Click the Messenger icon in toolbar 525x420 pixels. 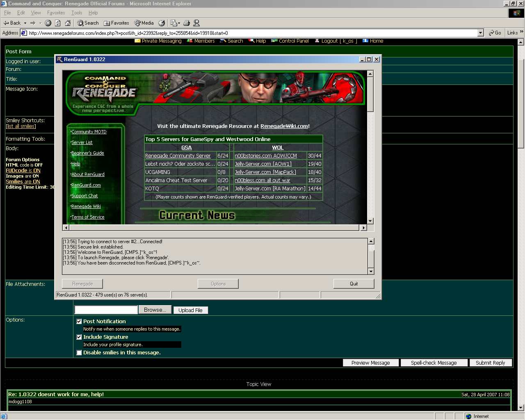196,23
